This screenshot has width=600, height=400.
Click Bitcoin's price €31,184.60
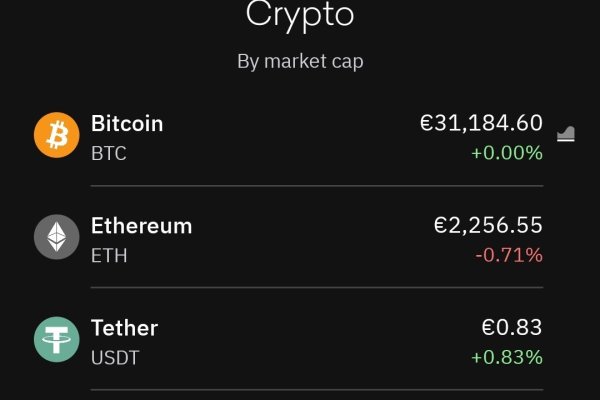point(481,124)
